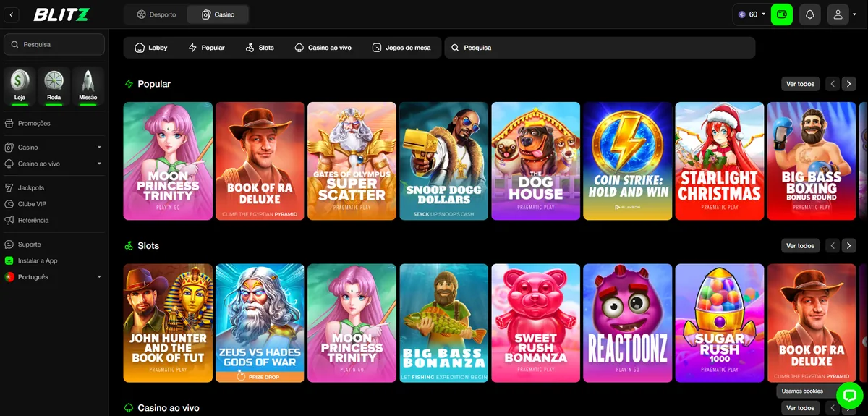
Task: Open the Loja coin shop icon
Action: (x=20, y=85)
